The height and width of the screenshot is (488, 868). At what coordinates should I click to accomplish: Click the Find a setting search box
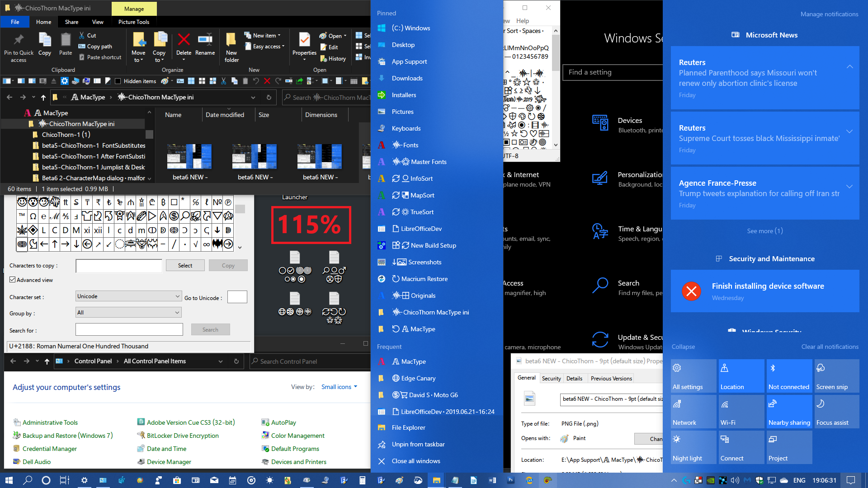point(613,72)
